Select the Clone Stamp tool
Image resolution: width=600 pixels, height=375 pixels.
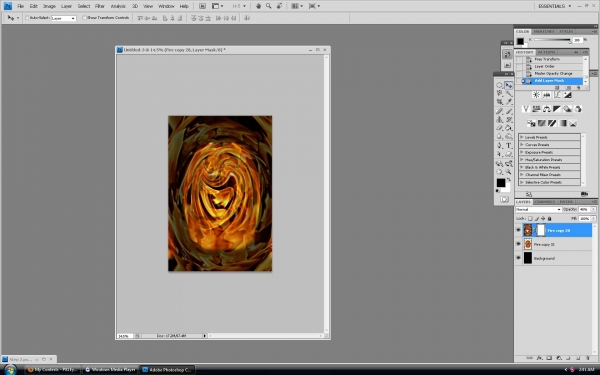click(x=499, y=119)
